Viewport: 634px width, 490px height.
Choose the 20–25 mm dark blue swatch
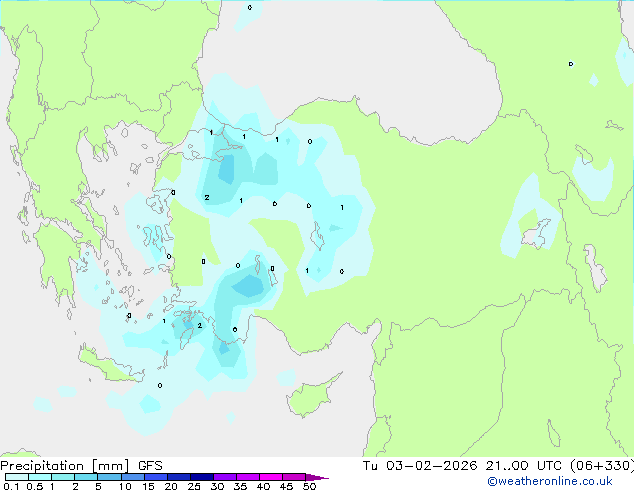pos(178,477)
